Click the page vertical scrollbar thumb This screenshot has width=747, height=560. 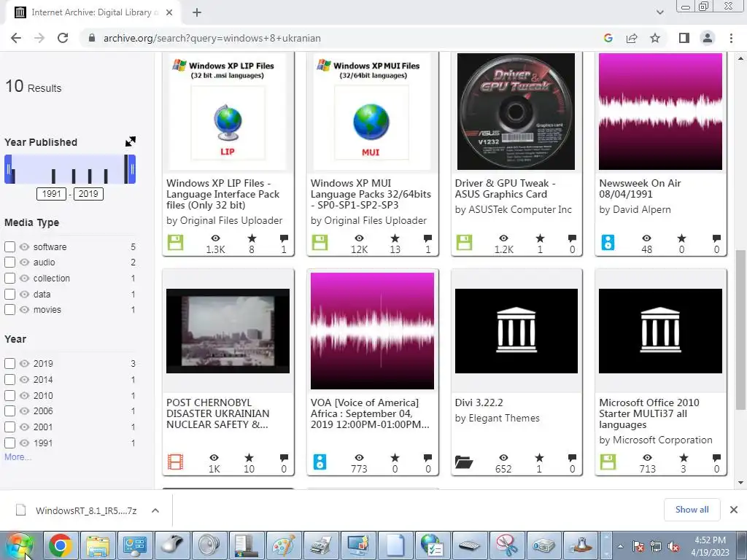740,330
